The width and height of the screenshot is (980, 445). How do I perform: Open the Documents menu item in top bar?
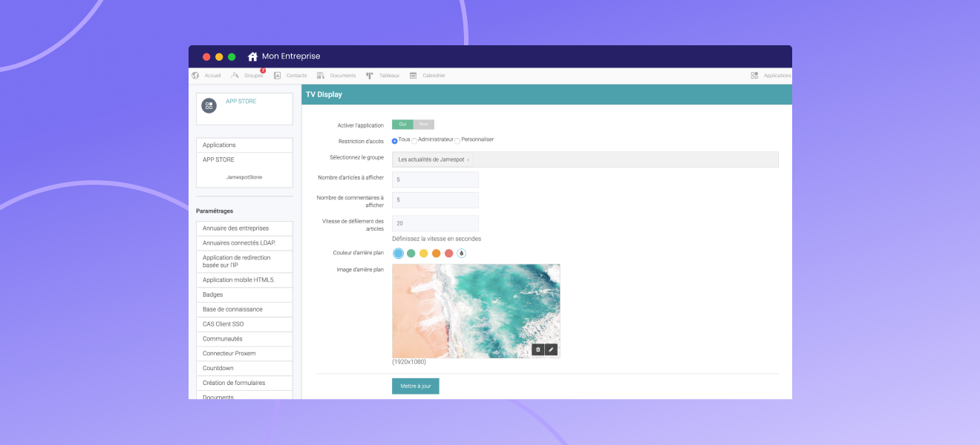pyautogui.click(x=343, y=76)
